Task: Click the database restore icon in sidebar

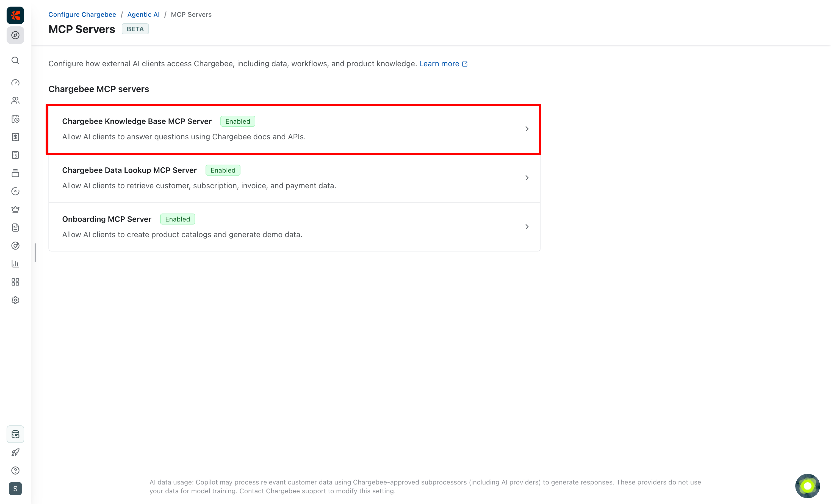Action: click(x=15, y=434)
